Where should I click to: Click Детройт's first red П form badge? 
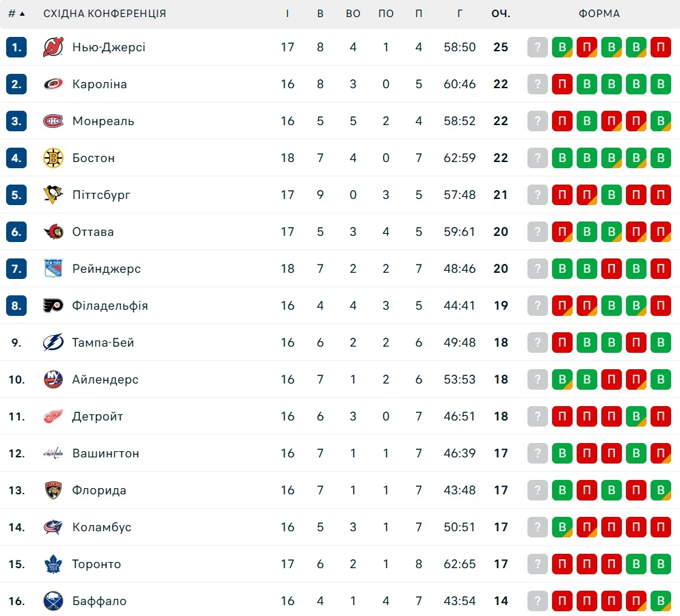[x=562, y=416]
